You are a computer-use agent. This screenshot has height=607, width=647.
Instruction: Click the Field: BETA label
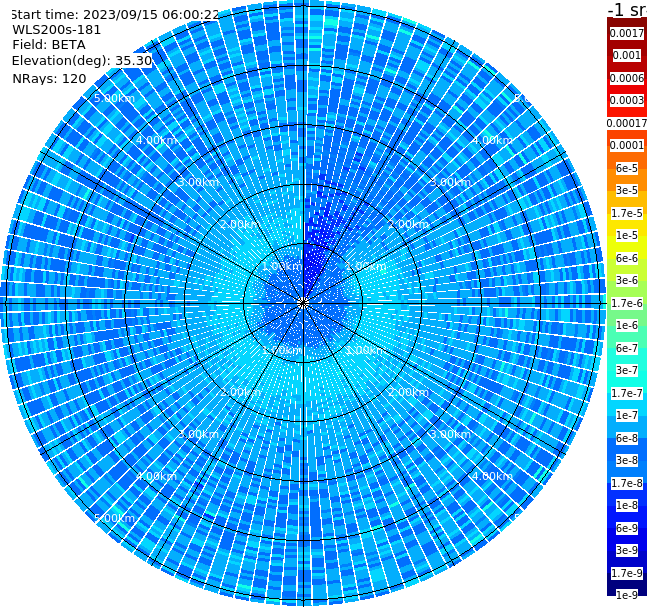click(x=49, y=45)
